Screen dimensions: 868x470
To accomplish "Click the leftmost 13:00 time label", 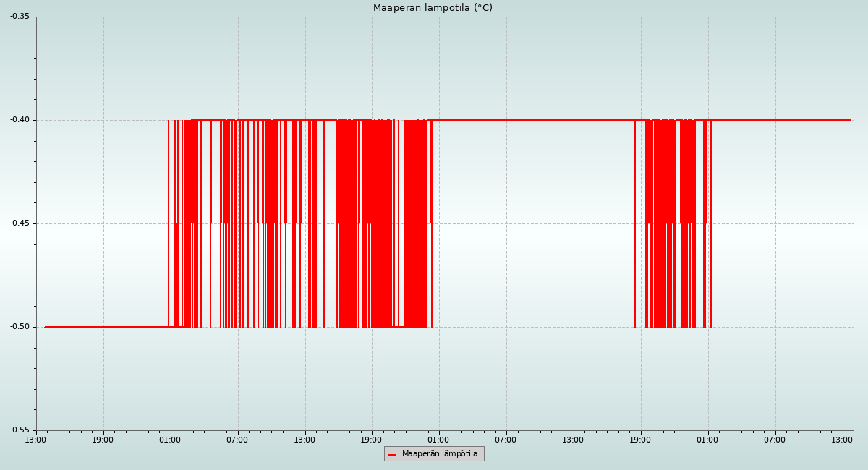I will coord(36,440).
